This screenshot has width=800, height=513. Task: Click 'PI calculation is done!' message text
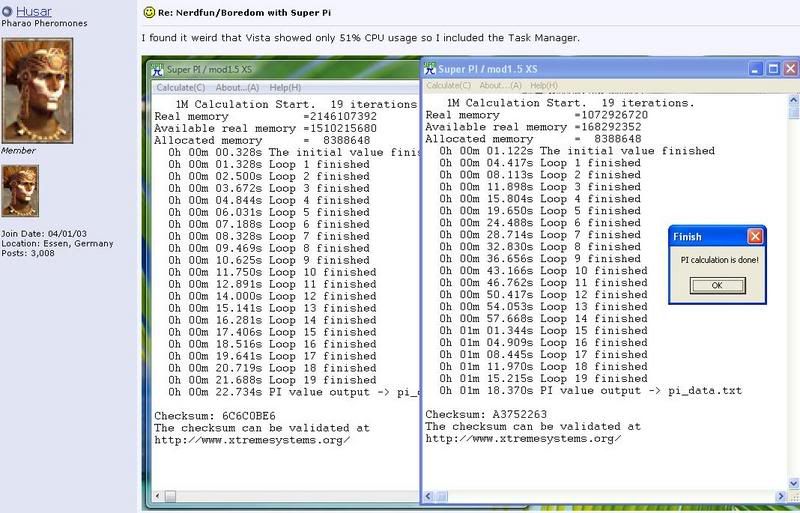719,260
